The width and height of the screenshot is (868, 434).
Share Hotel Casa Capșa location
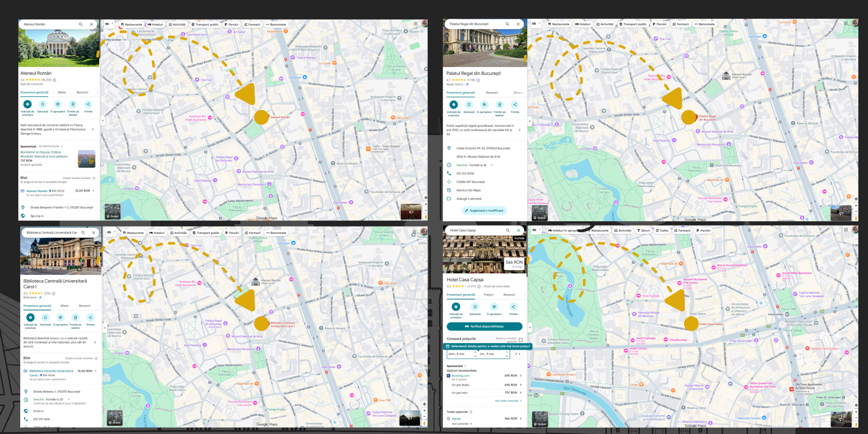pyautogui.click(x=513, y=307)
